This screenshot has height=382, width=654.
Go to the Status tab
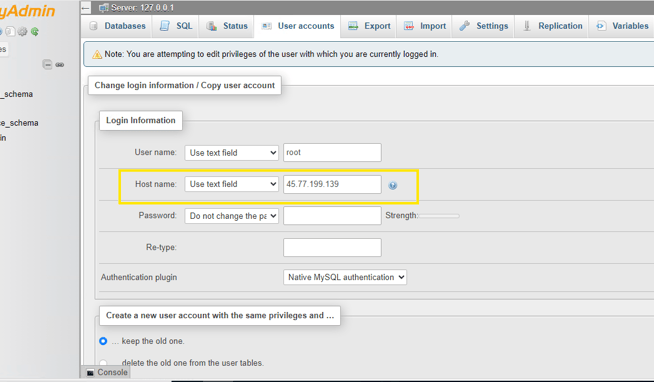(227, 26)
